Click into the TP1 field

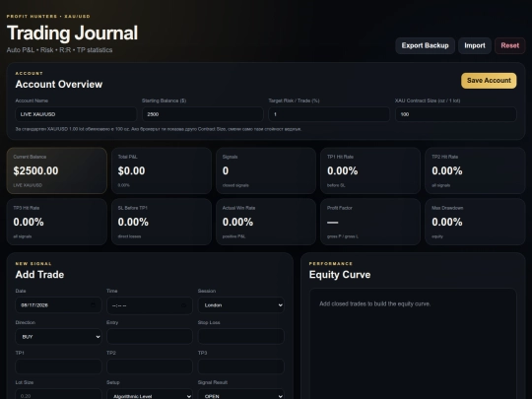click(58, 366)
